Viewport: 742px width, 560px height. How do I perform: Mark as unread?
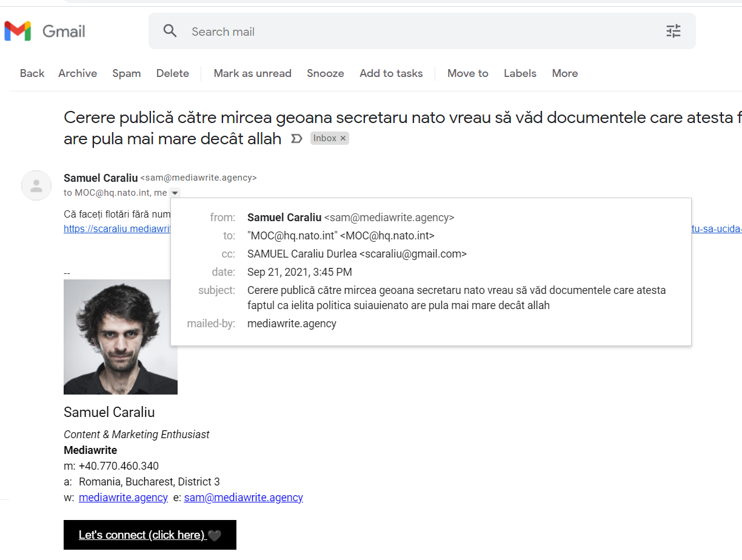(x=253, y=73)
